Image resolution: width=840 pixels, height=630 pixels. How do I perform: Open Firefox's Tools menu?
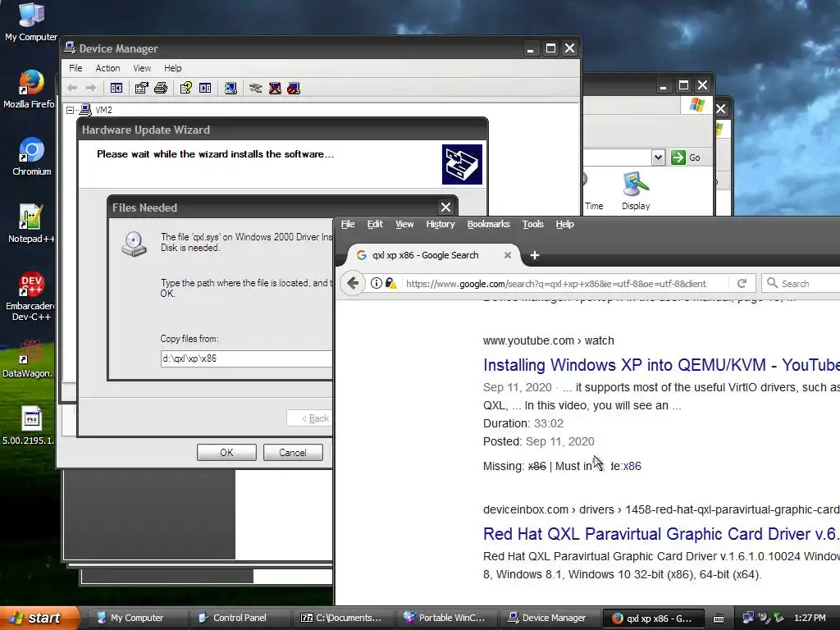[532, 224]
